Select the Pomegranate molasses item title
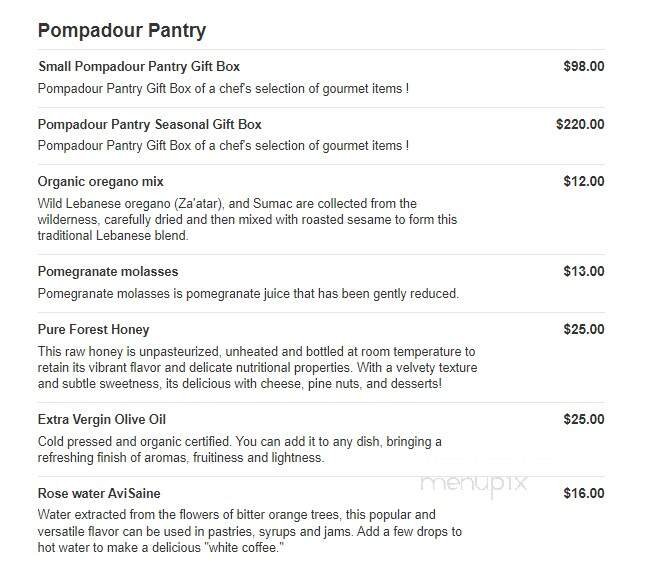 107,272
